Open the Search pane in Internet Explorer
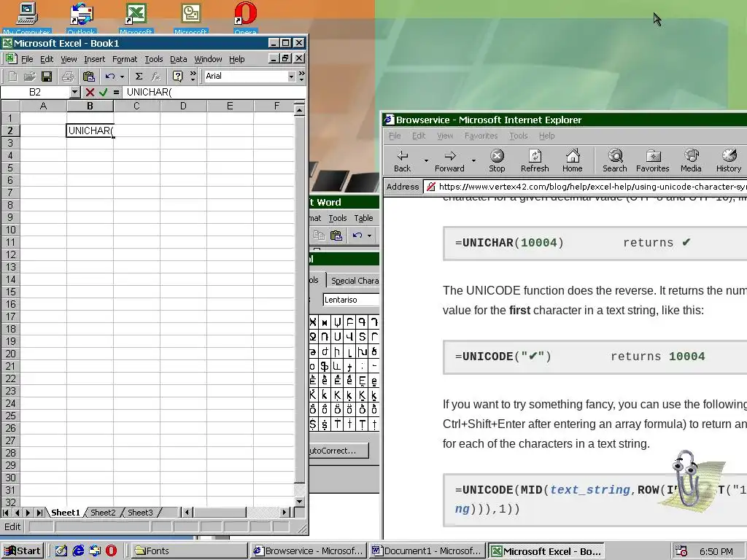 coord(614,161)
